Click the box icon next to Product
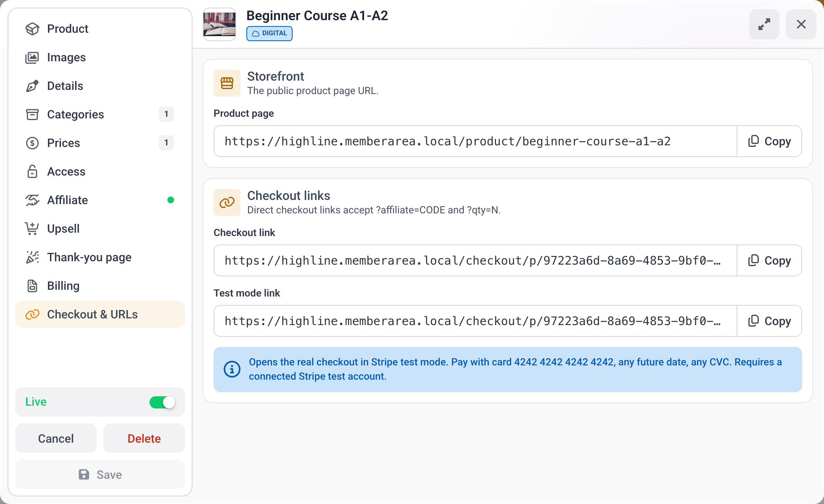Screen dimensions: 824x504 32,29
